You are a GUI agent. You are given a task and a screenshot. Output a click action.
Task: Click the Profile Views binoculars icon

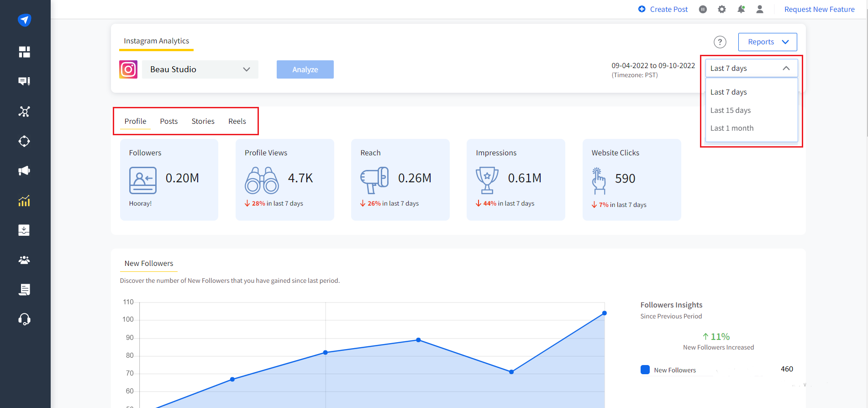pyautogui.click(x=262, y=180)
